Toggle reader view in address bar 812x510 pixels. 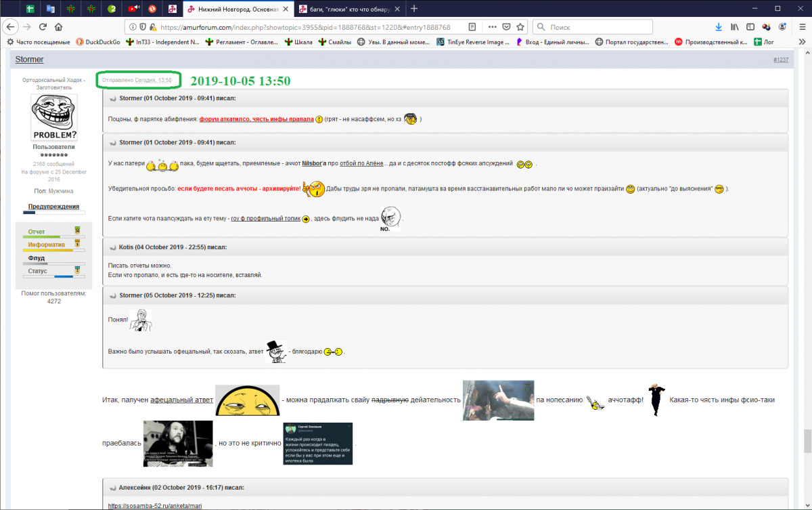click(472, 27)
